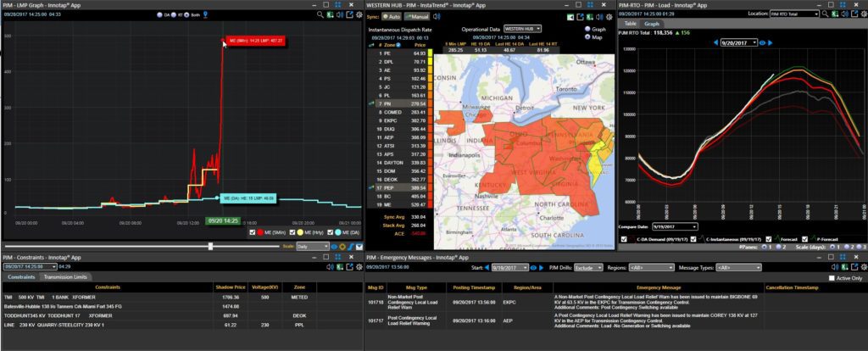Switch to the Table tab in Load window
Screen dimensions: 868x351
[630, 24]
